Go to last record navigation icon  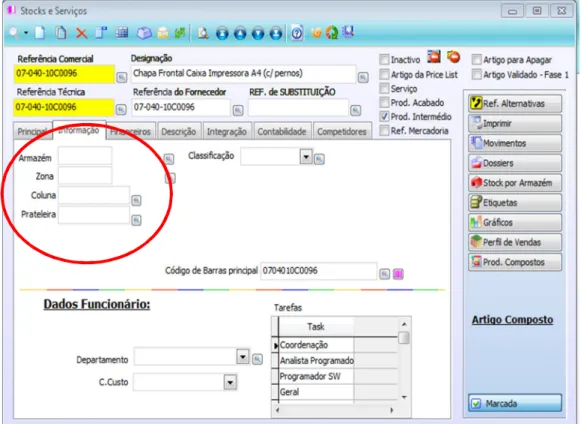(x=276, y=33)
